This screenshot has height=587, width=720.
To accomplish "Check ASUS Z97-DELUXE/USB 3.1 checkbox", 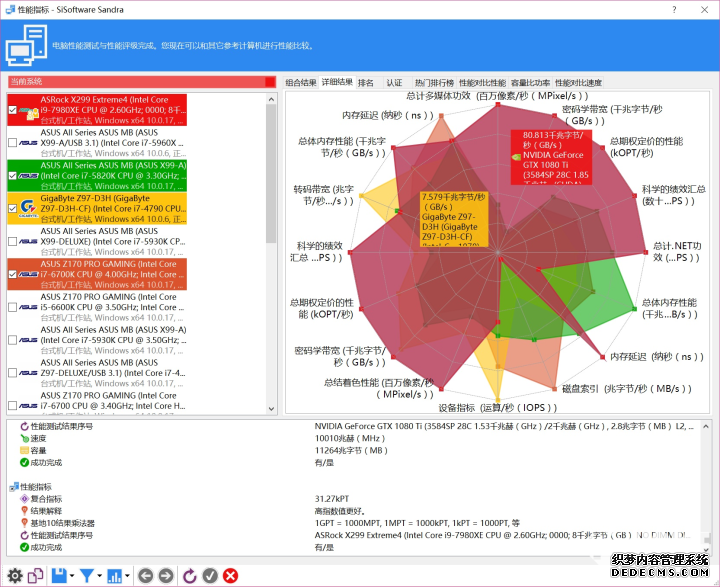I will click(x=12, y=373).
